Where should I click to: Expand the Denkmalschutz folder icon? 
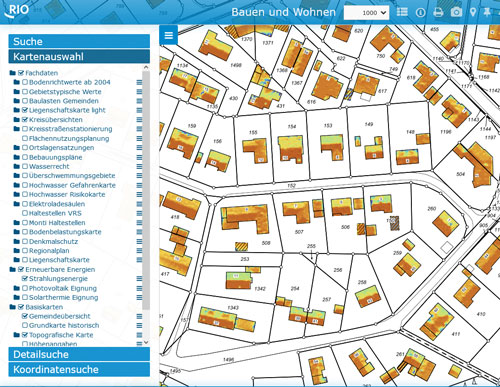16,241
